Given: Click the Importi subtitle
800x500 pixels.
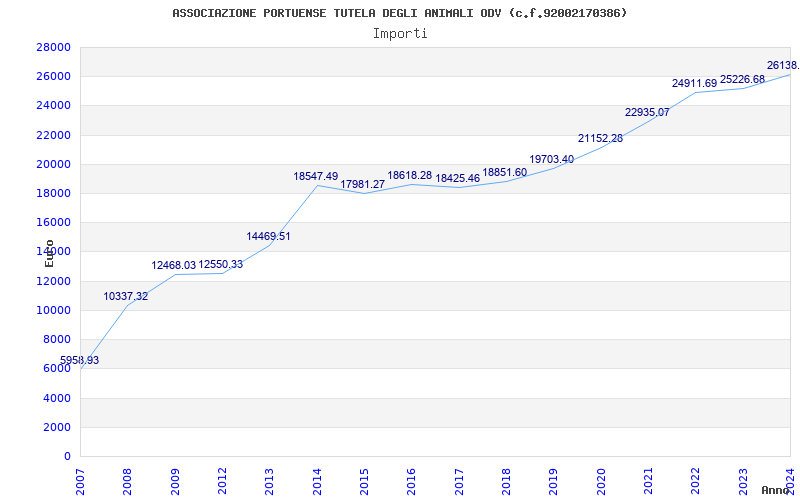Looking at the screenshot, I should point(400,34).
